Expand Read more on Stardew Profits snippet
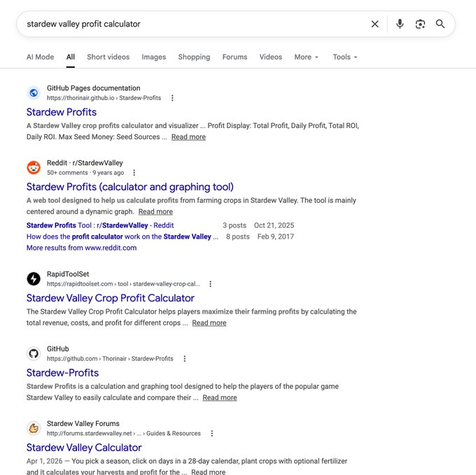The image size is (476, 475). (188, 137)
